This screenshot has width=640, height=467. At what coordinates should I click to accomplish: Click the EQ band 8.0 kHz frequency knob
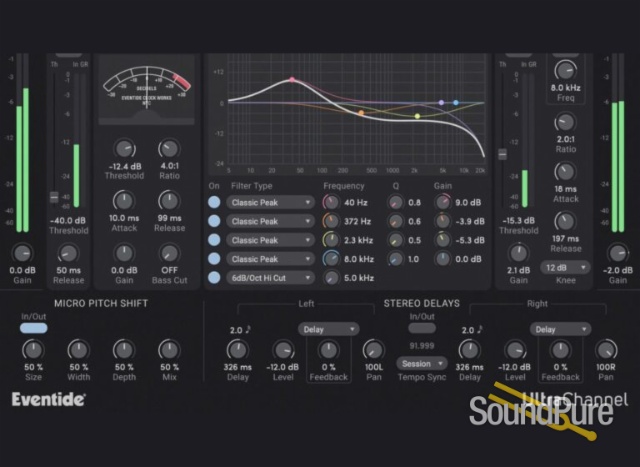[x=331, y=259]
